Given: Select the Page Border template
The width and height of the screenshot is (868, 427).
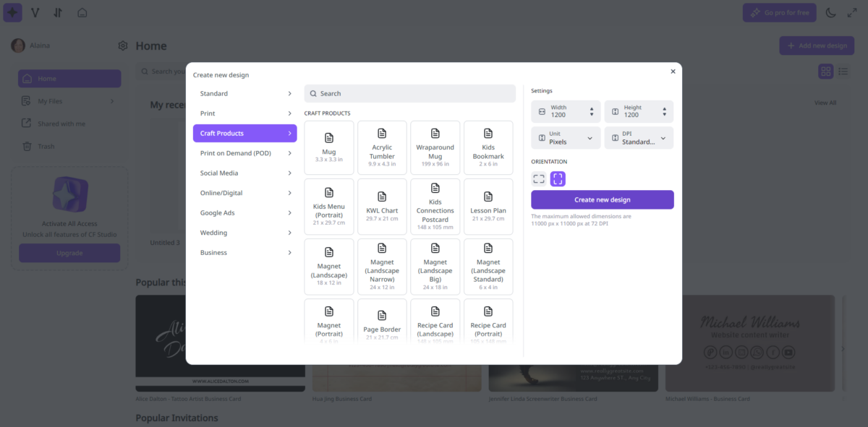Looking at the screenshot, I should click(x=382, y=320).
